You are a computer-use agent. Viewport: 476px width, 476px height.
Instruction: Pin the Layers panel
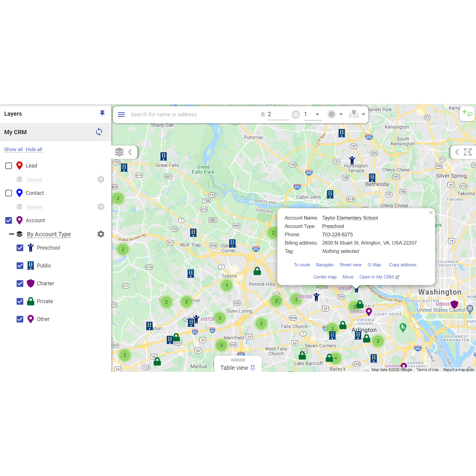click(102, 113)
